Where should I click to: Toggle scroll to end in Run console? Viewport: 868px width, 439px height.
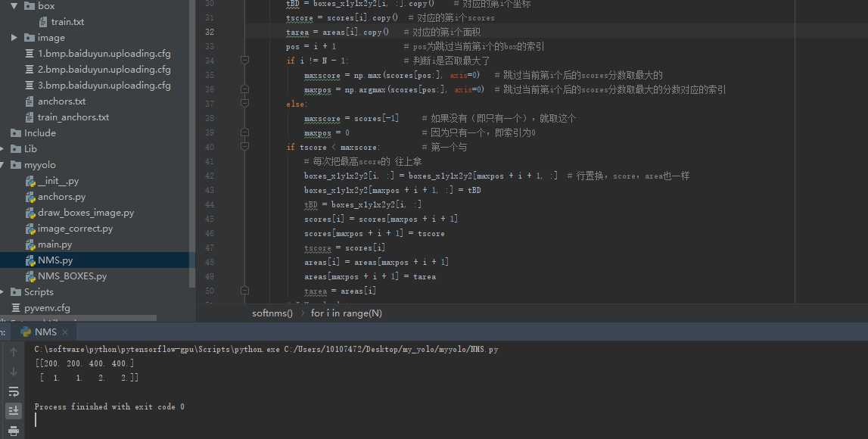point(14,411)
